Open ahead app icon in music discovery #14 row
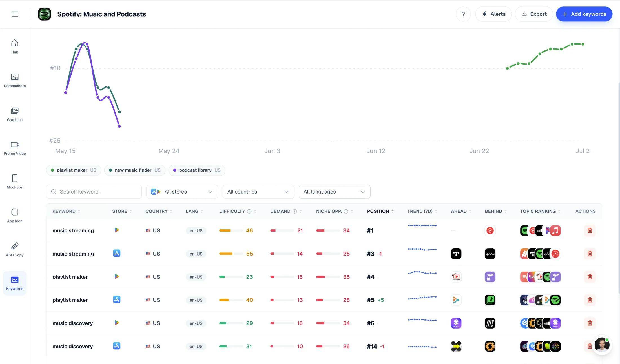The height and width of the screenshot is (364, 620). point(456,346)
